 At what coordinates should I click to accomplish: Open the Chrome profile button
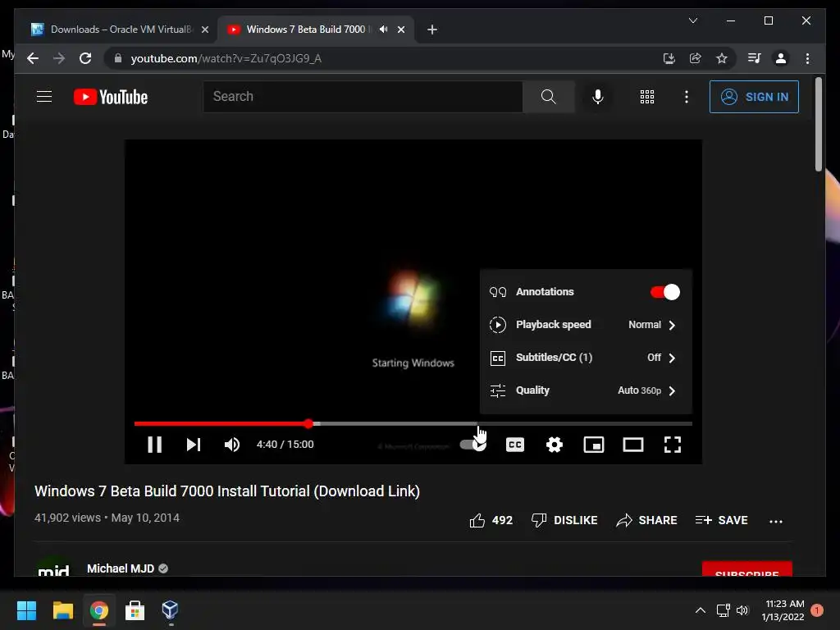[x=781, y=58]
